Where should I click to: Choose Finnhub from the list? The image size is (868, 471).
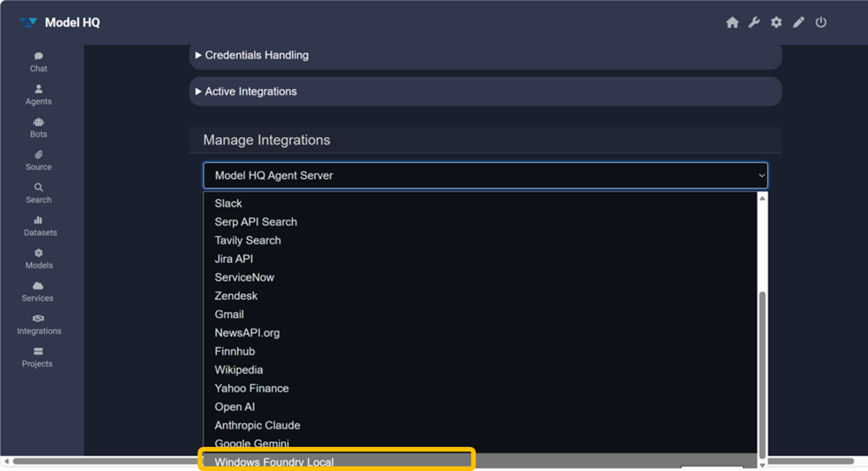[x=480, y=351]
